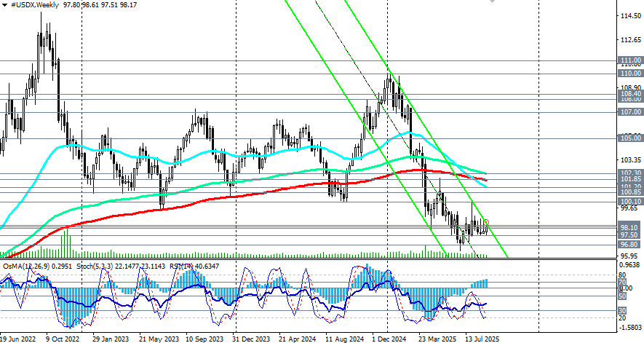The height and width of the screenshot is (343, 644).
Task: Click the 50 level on indicator scale
Action: [x=622, y=296]
